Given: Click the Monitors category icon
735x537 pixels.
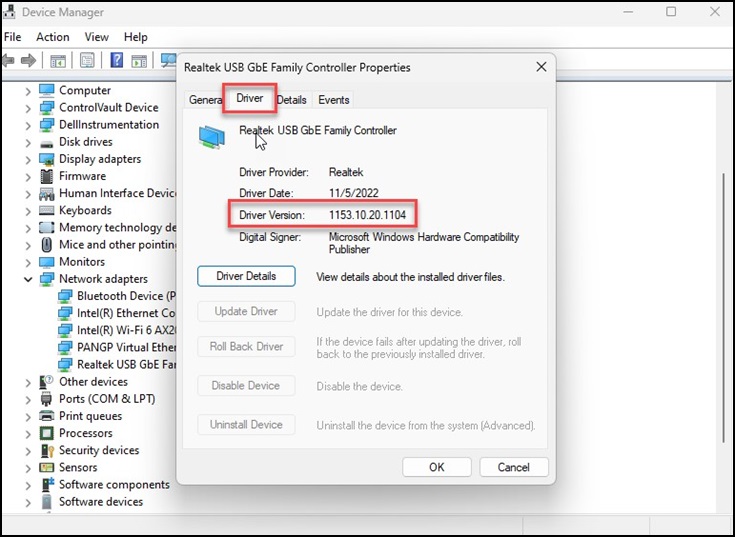Looking at the screenshot, I should [47, 261].
